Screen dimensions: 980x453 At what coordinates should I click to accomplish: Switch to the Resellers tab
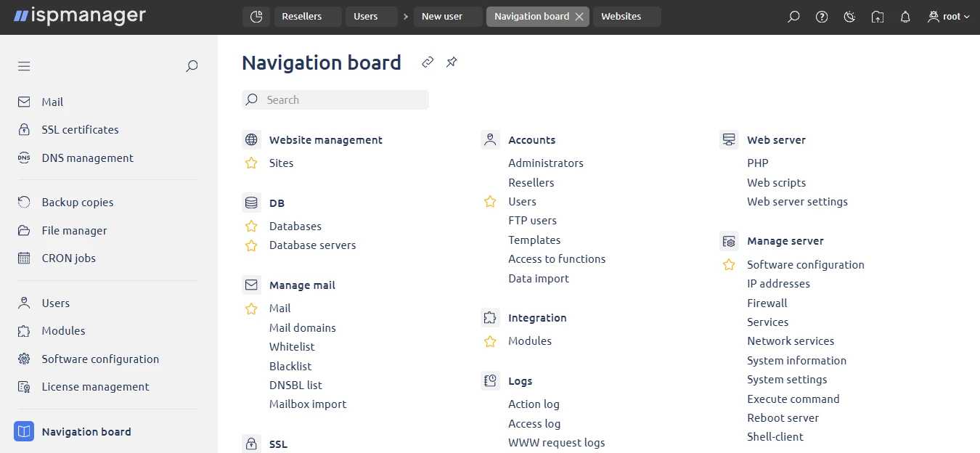(301, 17)
